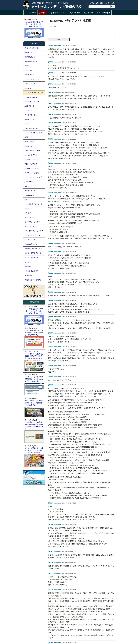The image size is (138, 644).
Task: Open オーナーズブック board link
Action: click(34, 62)
